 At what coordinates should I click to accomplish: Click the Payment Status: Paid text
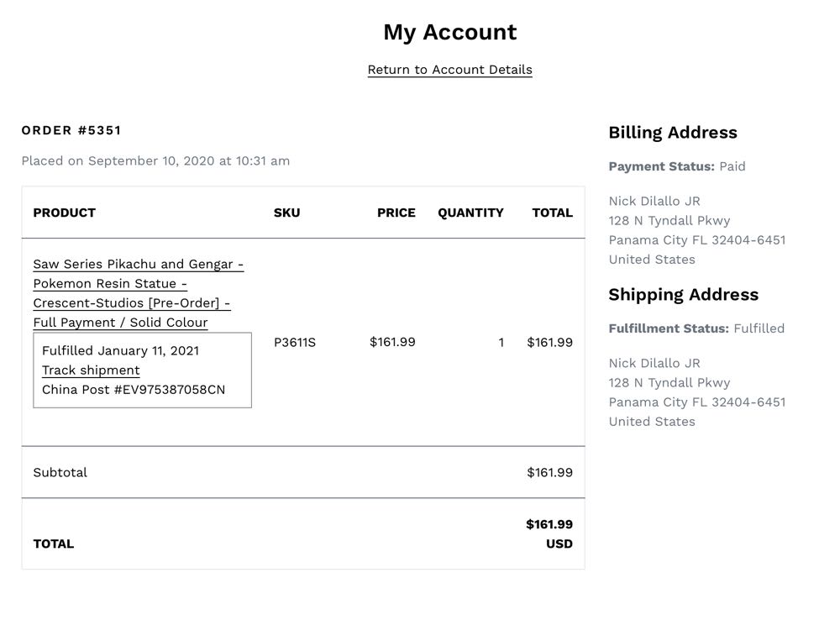coord(676,166)
